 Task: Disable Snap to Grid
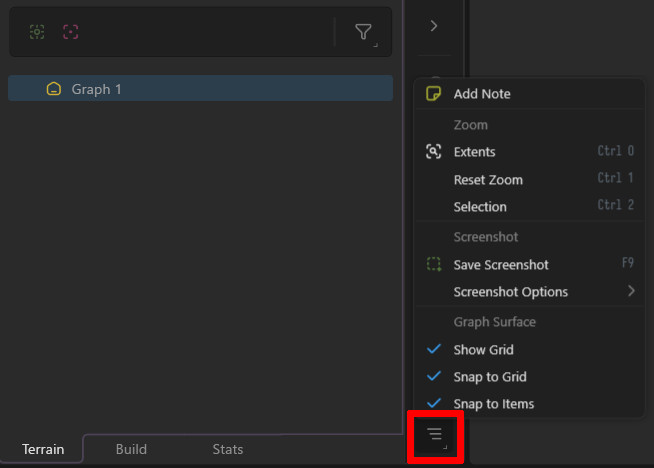(433, 377)
